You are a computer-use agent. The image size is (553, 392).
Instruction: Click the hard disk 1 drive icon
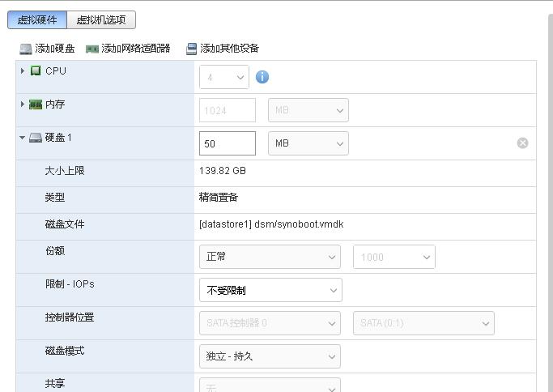[36, 138]
